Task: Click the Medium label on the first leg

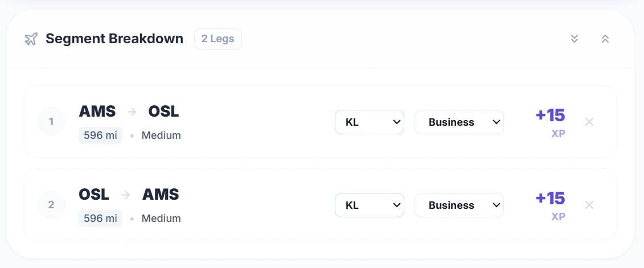Action: (161, 135)
